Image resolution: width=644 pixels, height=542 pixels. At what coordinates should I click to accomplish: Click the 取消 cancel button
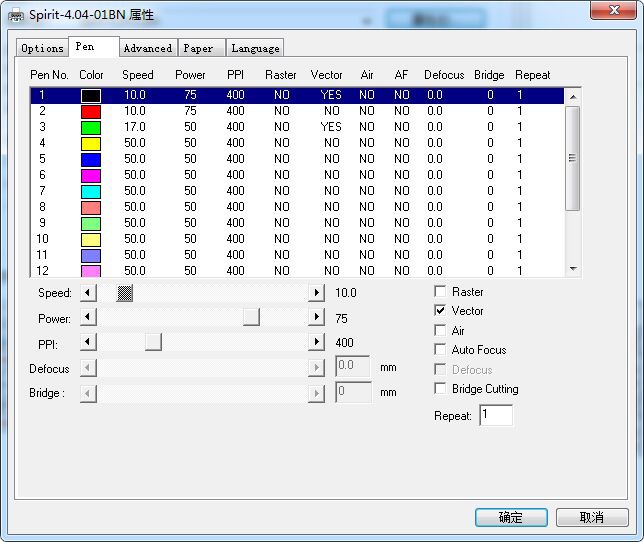pos(592,517)
